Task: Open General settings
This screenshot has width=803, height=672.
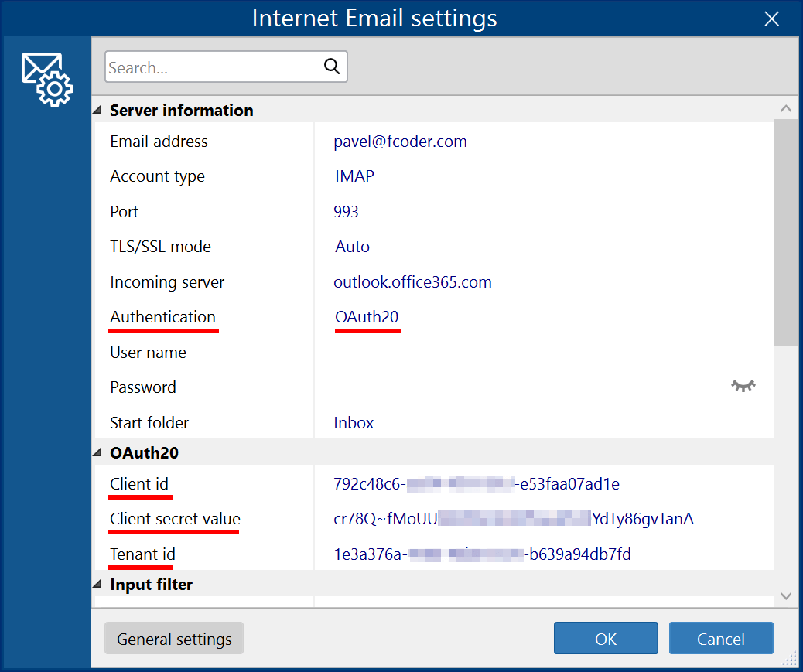Action: tap(173, 638)
